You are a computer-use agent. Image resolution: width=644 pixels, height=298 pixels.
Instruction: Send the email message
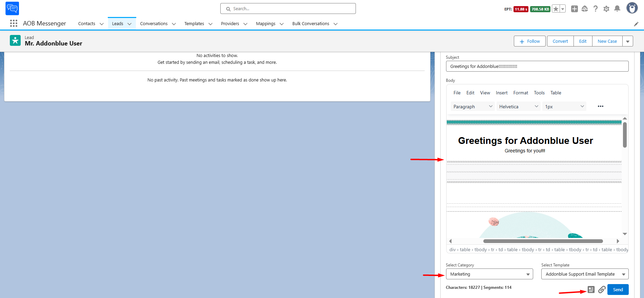click(x=618, y=290)
